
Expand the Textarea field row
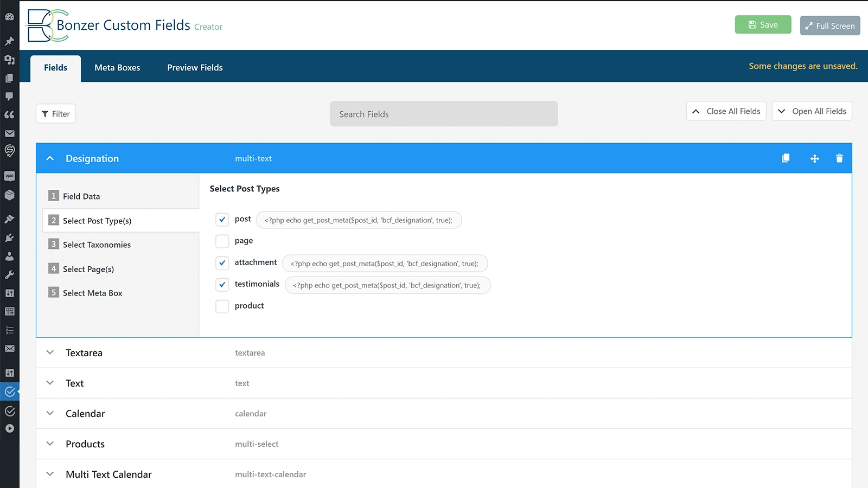click(x=50, y=352)
